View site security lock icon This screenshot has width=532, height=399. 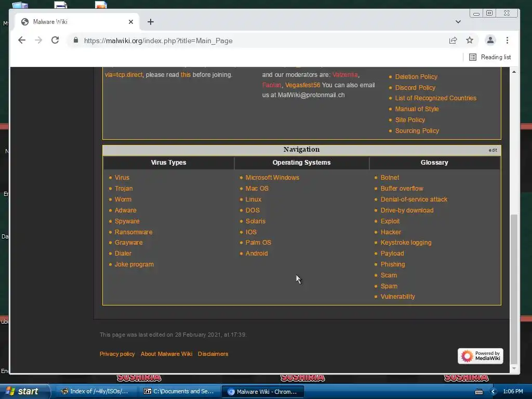pyautogui.click(x=76, y=41)
